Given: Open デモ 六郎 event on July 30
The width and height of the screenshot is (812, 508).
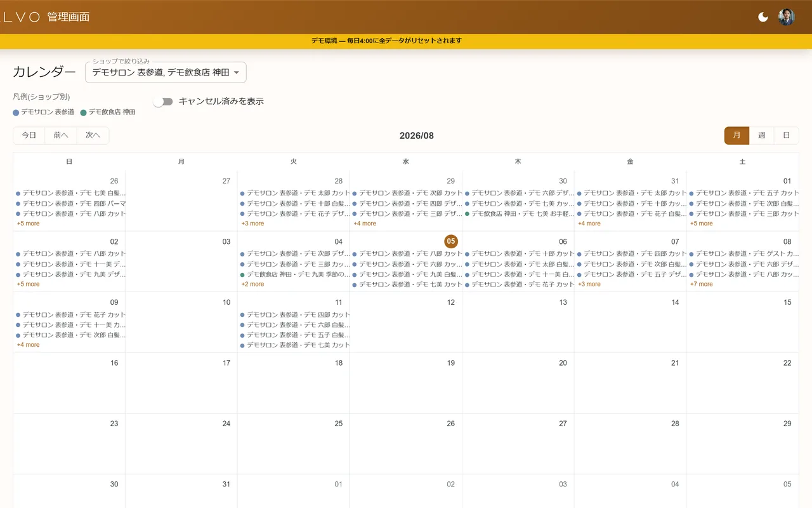Looking at the screenshot, I should point(519,192).
